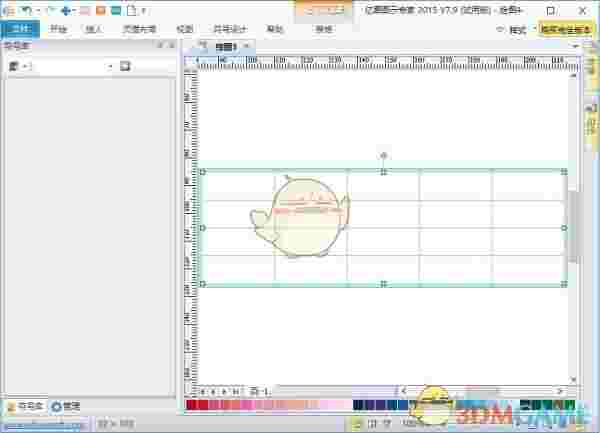Click the search icon beside library dropdown
600x433 pixels.
[x=125, y=66]
